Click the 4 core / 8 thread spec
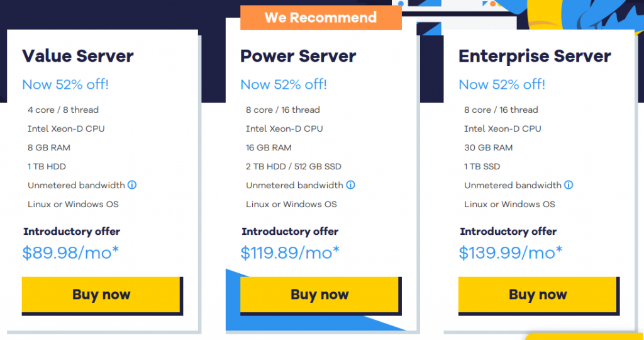Screen dimensions: 644x340 tap(63, 110)
